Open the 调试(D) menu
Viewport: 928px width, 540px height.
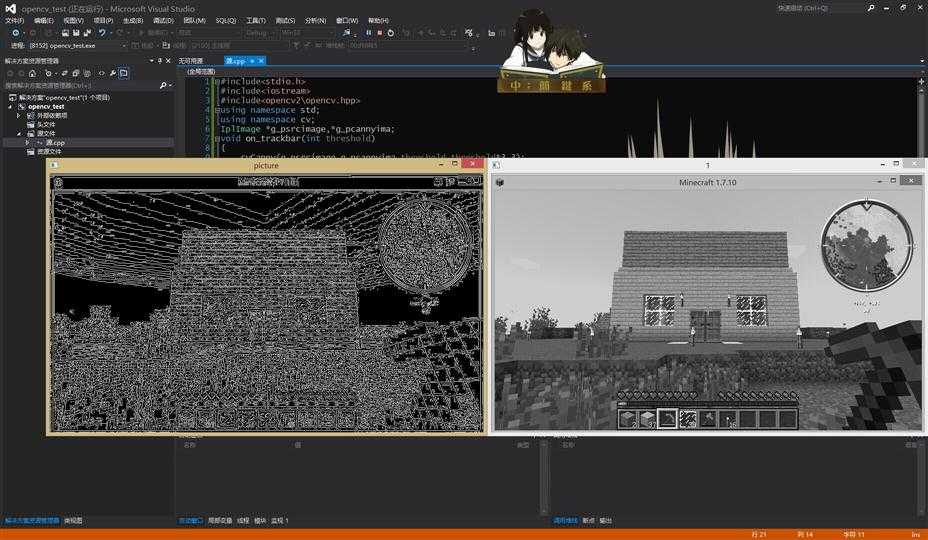click(163, 21)
